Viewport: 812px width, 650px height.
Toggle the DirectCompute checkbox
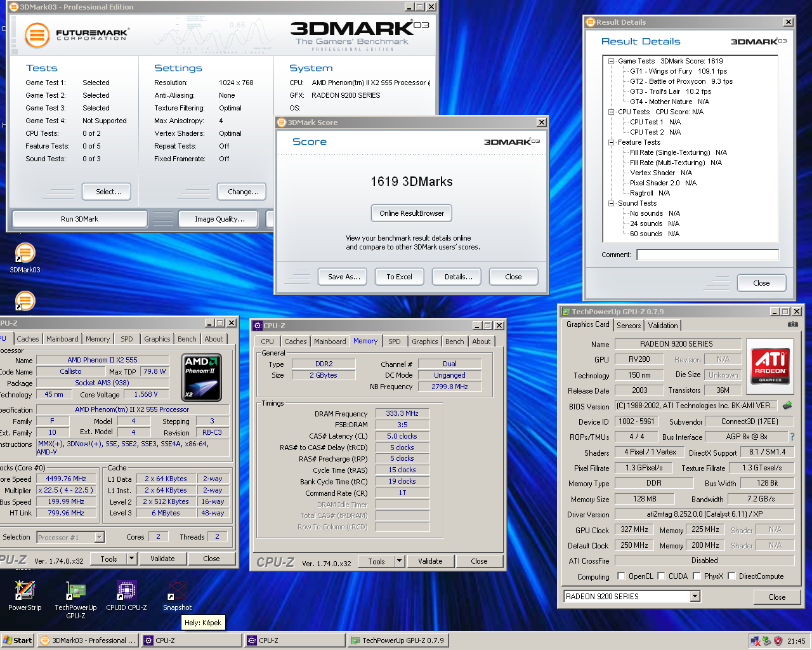(x=732, y=576)
